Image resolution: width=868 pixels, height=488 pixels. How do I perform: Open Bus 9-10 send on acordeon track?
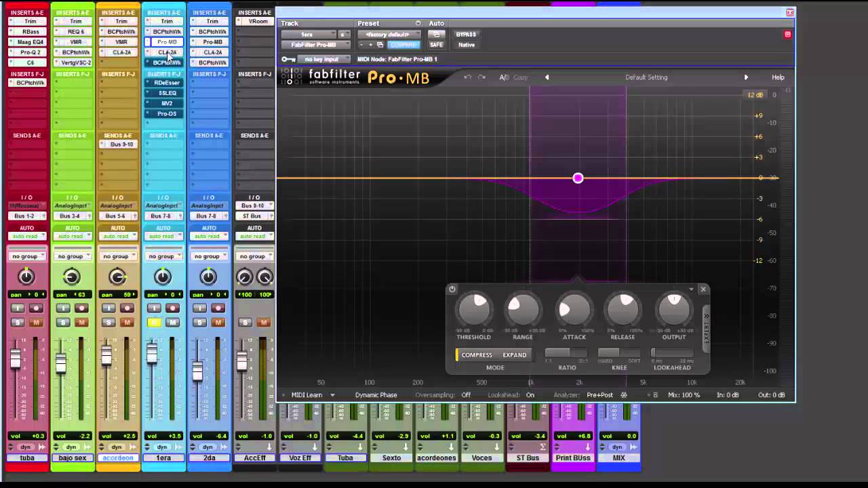coord(121,144)
